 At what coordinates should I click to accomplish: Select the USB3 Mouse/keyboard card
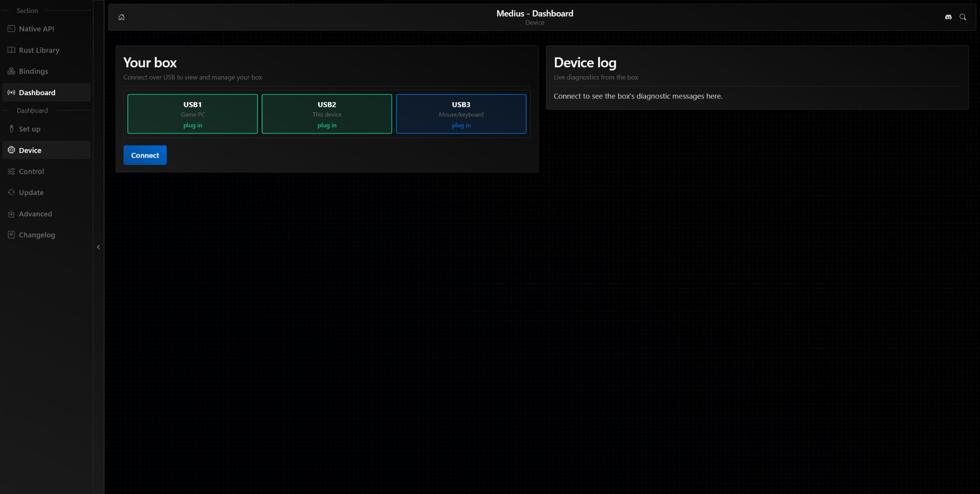point(461,114)
